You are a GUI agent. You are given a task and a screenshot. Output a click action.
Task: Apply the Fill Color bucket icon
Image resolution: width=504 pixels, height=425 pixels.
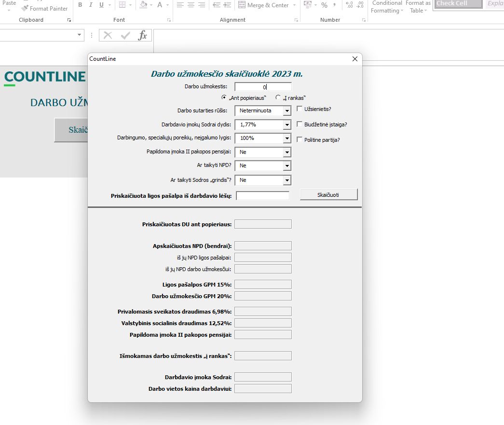(144, 5)
